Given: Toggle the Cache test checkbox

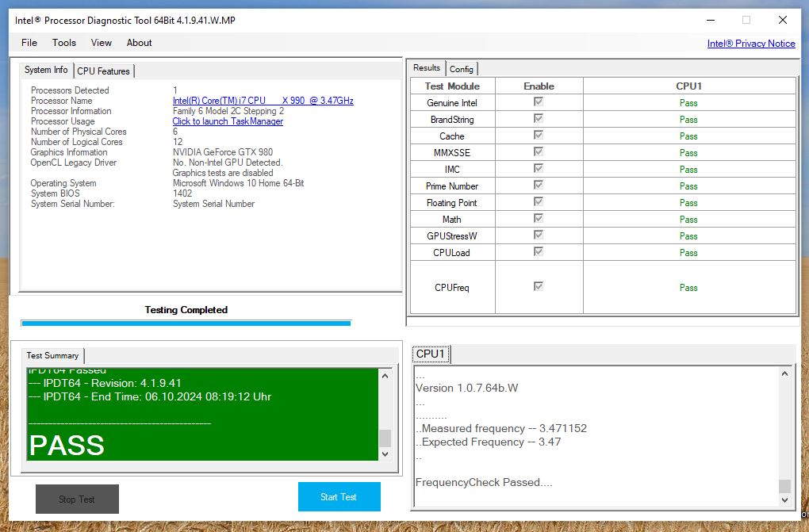Looking at the screenshot, I should [538, 135].
